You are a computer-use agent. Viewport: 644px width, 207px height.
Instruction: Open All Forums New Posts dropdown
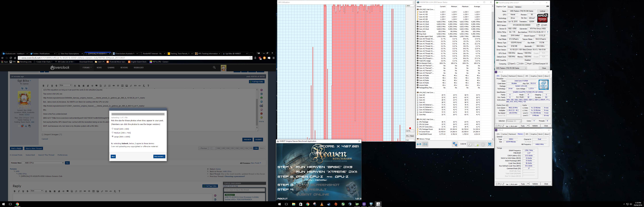(x=256, y=163)
